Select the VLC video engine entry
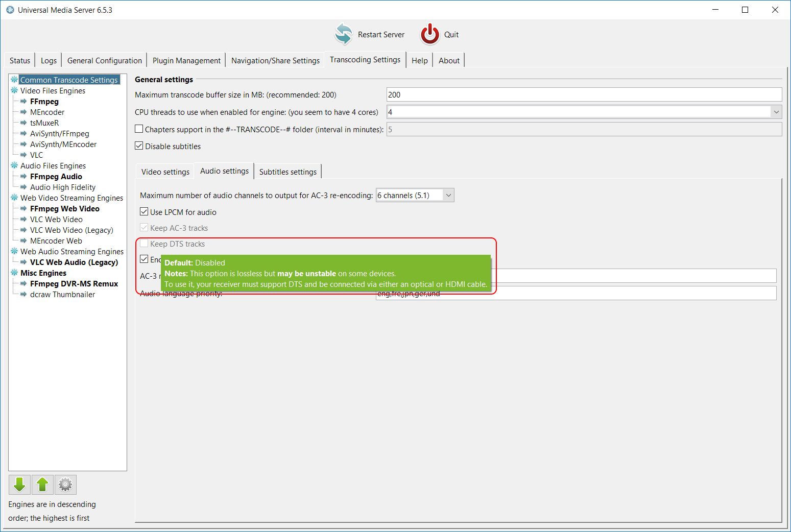The width and height of the screenshot is (791, 532). click(36, 155)
